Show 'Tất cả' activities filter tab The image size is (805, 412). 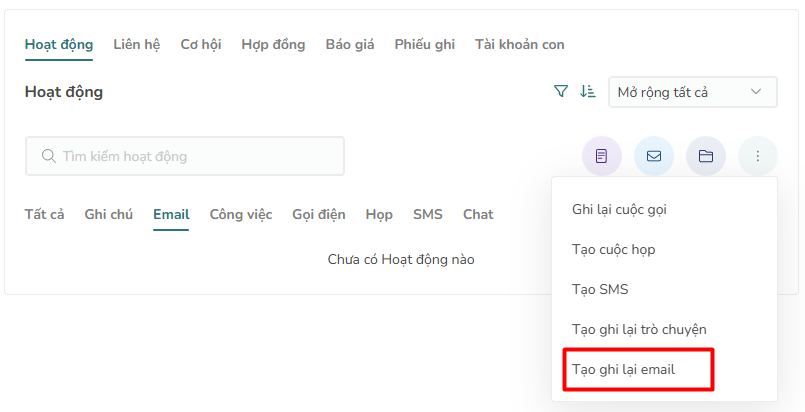44,214
